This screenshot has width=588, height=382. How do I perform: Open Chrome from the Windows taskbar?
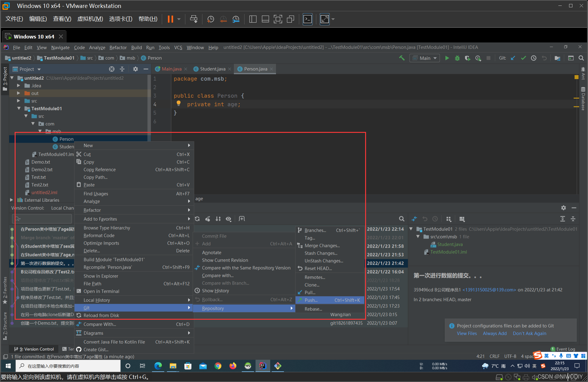coord(218,366)
